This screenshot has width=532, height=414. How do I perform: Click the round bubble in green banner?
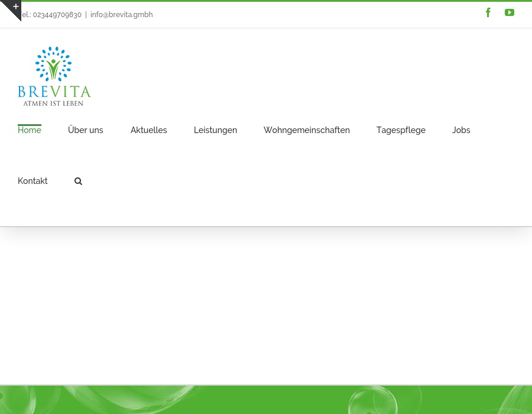click(368, 402)
